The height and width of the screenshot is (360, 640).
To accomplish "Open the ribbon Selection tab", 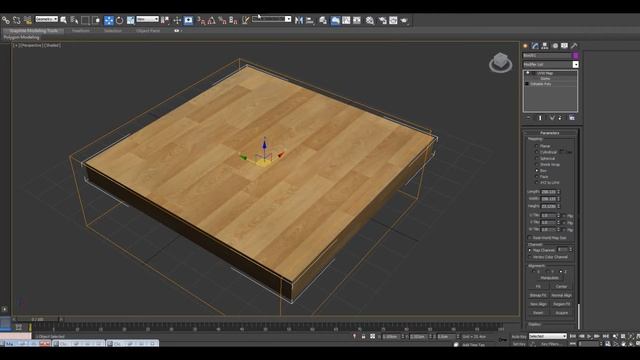I will click(113, 31).
